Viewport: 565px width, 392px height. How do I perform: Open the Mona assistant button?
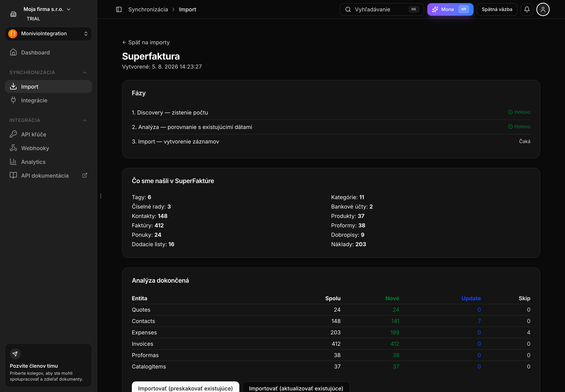tap(450, 9)
